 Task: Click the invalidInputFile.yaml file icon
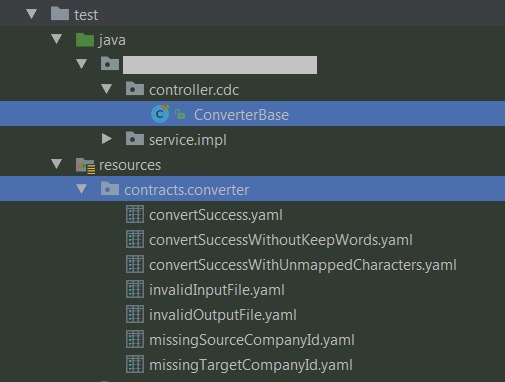tap(135, 289)
